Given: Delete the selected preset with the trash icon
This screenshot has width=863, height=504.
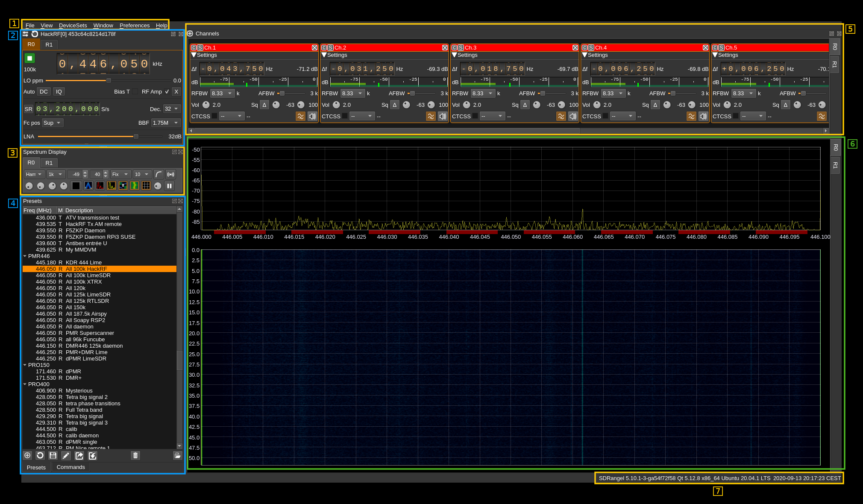Looking at the screenshot, I should pyautogui.click(x=135, y=456).
